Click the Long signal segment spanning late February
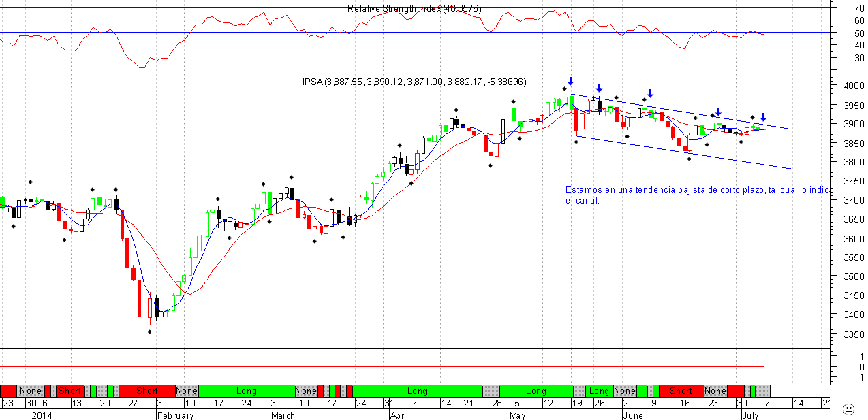The image size is (868, 420). click(247, 391)
